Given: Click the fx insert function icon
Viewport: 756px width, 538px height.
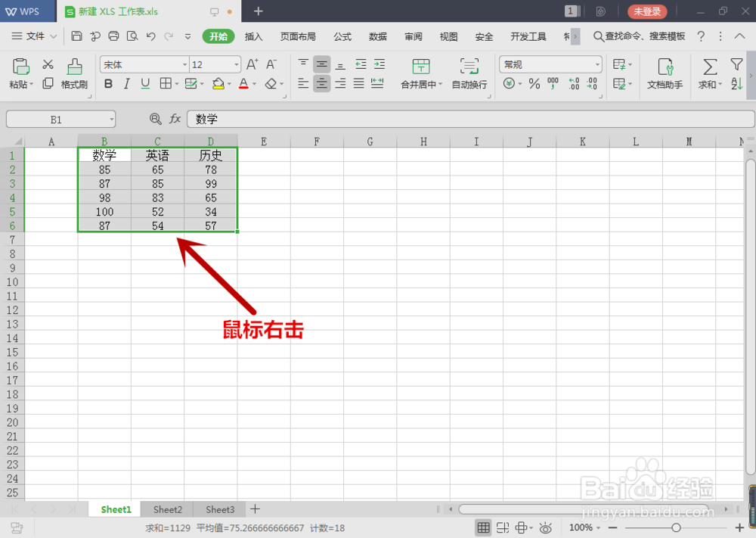Looking at the screenshot, I should (175, 119).
